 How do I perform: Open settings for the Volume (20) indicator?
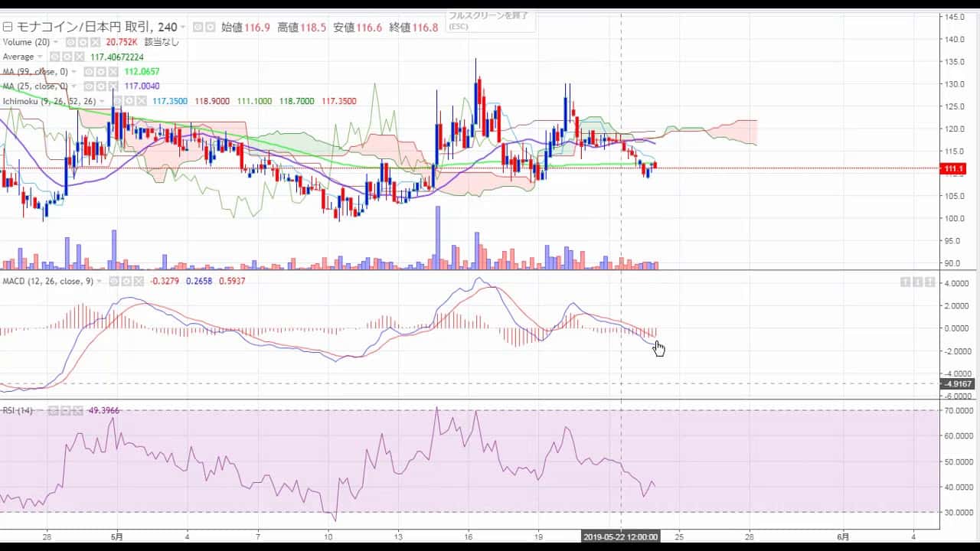point(83,42)
